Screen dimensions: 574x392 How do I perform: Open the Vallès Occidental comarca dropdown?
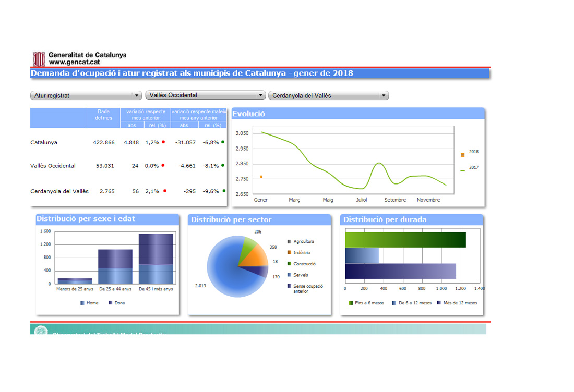pos(206,95)
